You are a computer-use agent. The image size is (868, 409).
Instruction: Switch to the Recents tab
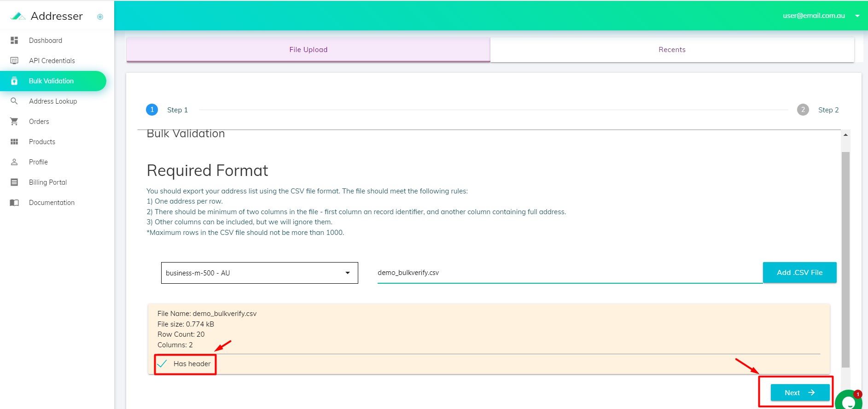[672, 50]
